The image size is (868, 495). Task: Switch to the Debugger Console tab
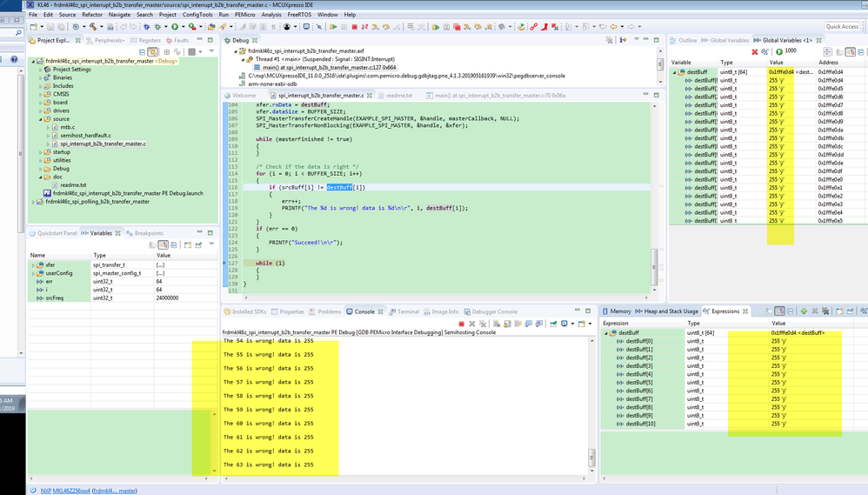tap(494, 311)
